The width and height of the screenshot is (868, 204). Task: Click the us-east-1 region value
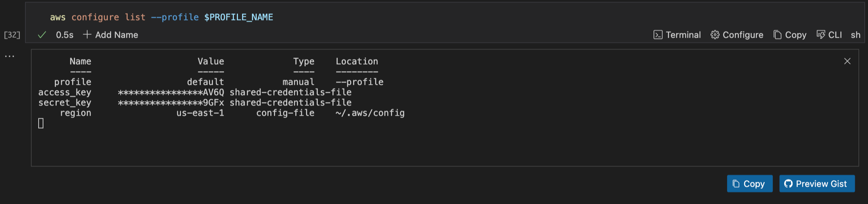[200, 113]
